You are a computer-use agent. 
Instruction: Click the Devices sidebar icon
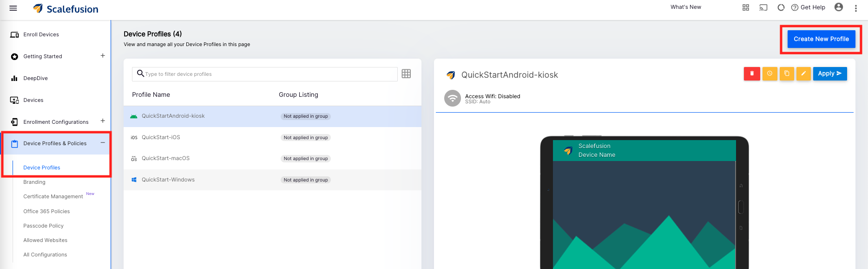tap(14, 100)
